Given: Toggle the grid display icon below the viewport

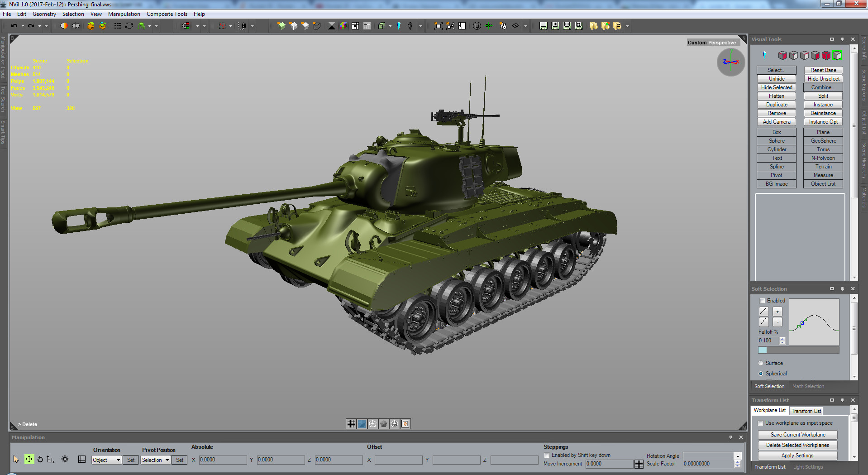Looking at the screenshot, I should [x=351, y=423].
